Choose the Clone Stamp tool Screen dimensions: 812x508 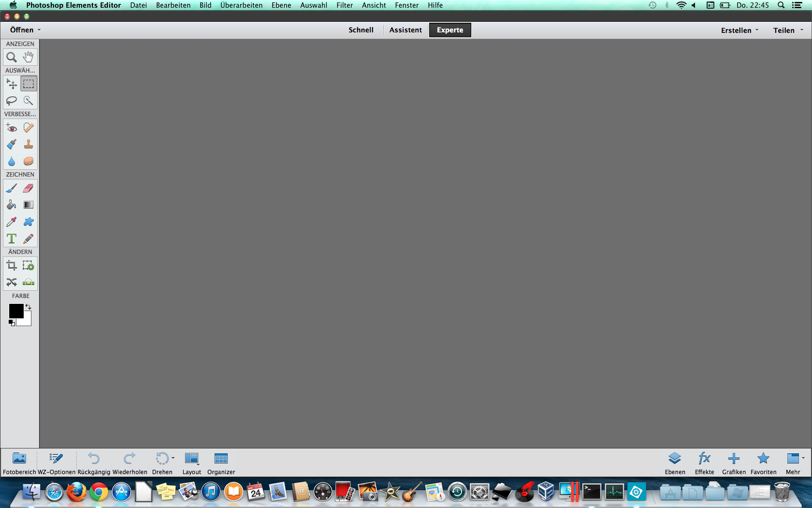[29, 145]
